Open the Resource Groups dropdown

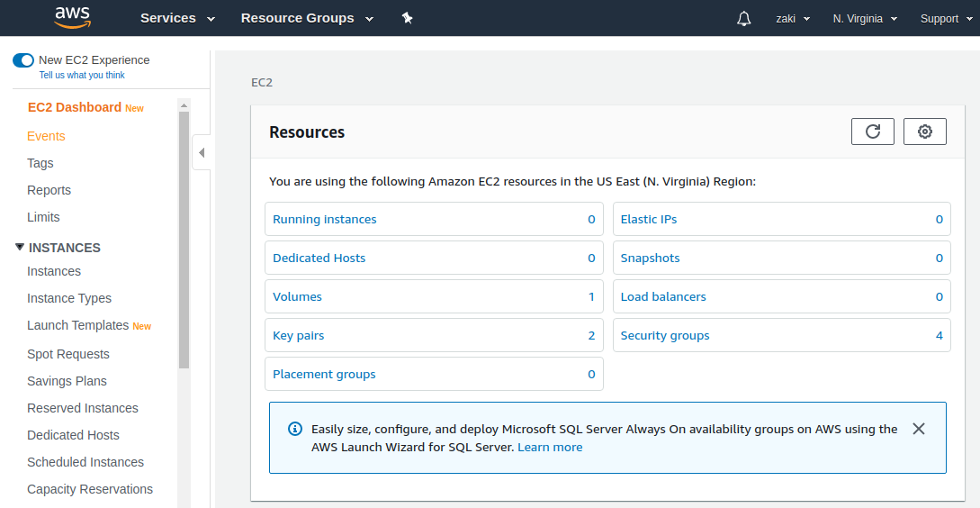[x=307, y=18]
